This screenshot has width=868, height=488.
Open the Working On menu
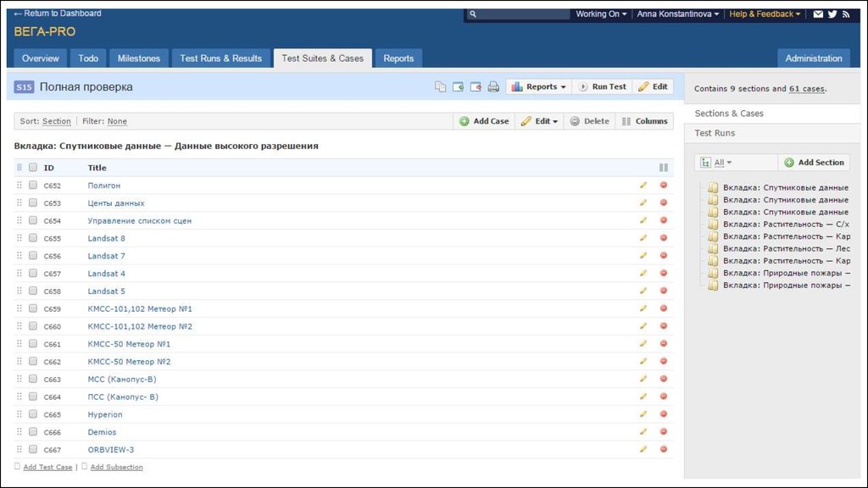601,14
